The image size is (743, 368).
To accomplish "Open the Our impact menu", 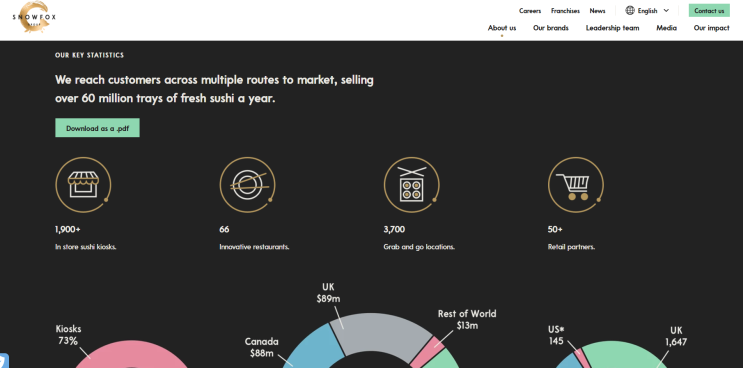I will [711, 28].
